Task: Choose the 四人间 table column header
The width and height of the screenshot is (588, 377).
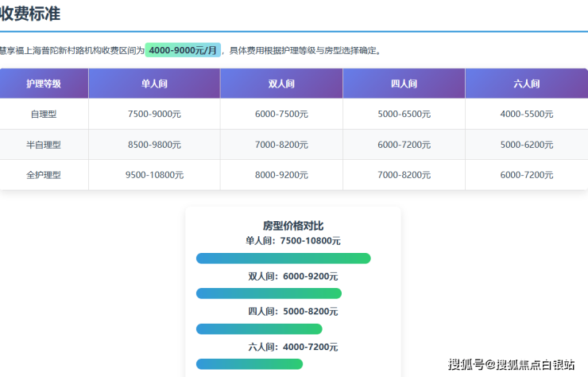Action: (x=404, y=84)
